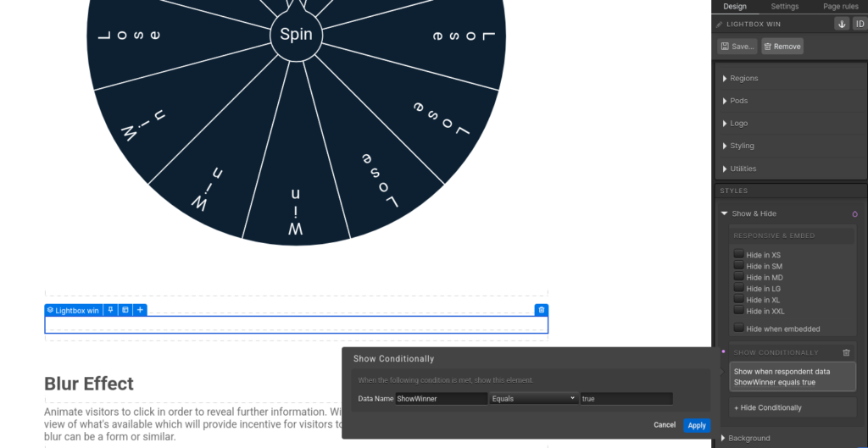Toggle the Hide when embedded checkbox
868x448 pixels.
click(739, 328)
